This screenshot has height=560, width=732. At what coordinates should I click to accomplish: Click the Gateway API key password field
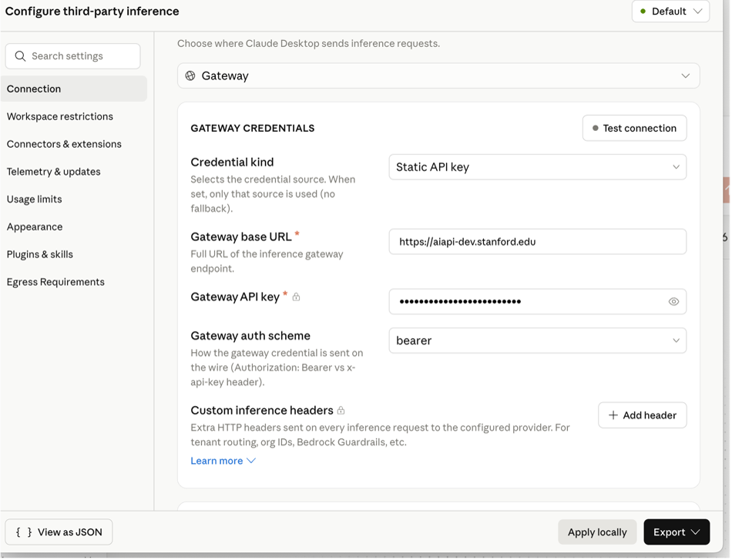point(537,301)
